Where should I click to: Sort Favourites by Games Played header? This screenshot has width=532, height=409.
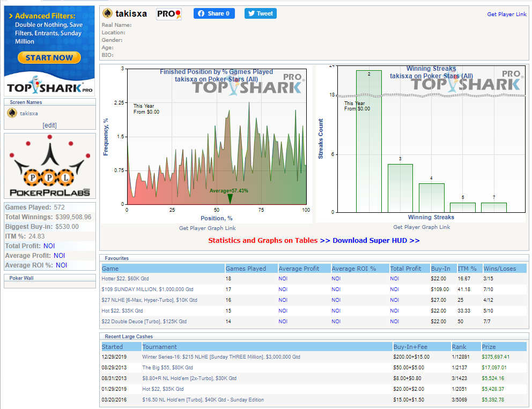pyautogui.click(x=251, y=269)
